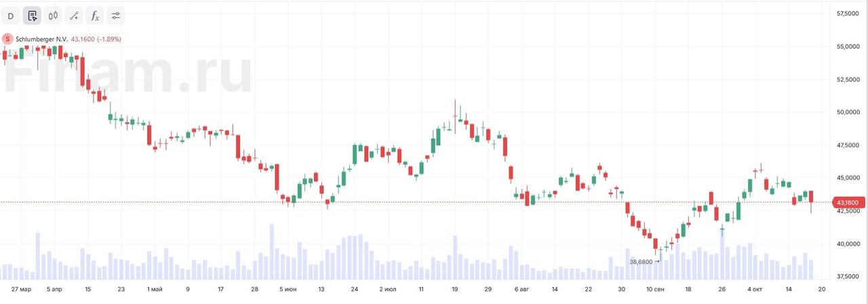Select the '27 мар' date label
Image resolution: width=868 pixels, height=304 pixels.
[x=21, y=289]
